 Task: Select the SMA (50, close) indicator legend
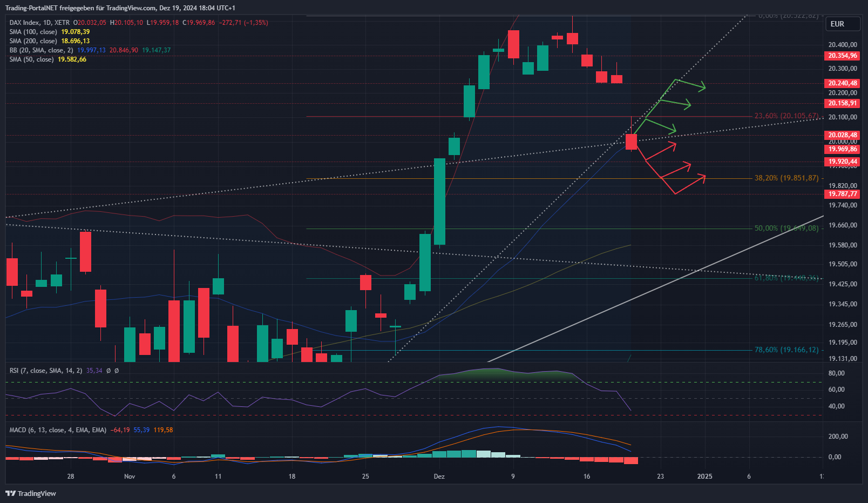pos(31,59)
